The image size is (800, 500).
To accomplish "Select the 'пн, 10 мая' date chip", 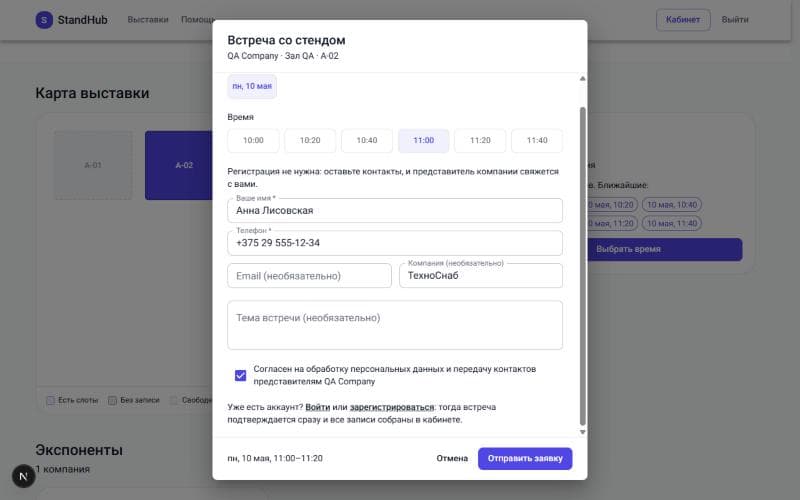I will pyautogui.click(x=252, y=86).
